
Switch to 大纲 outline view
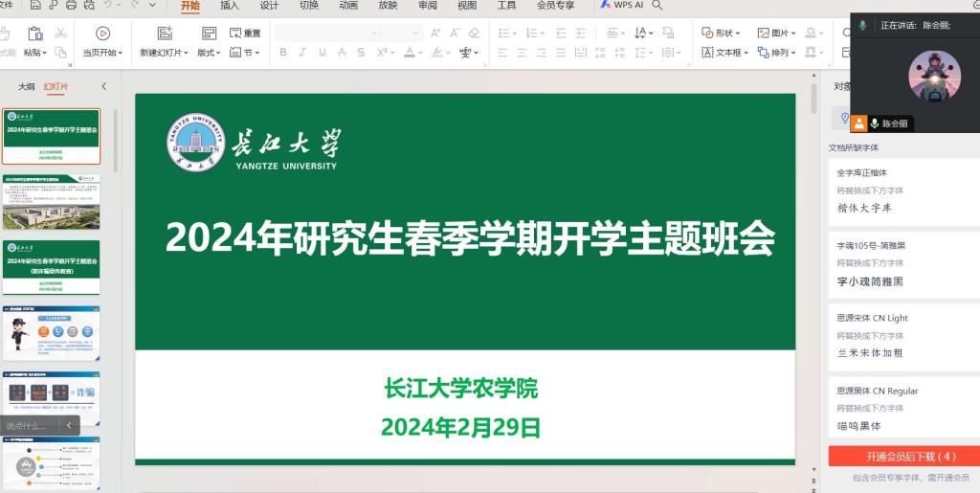[27, 87]
